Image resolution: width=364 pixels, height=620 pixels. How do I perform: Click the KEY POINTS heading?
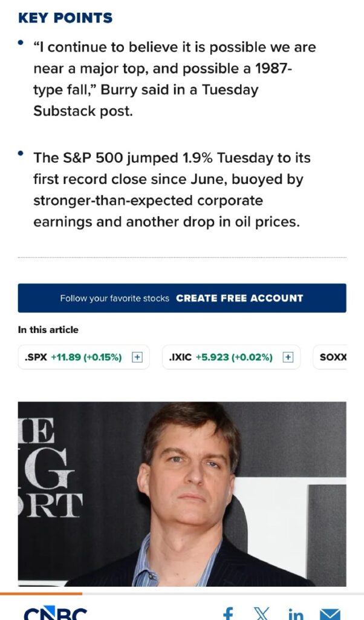(x=65, y=18)
